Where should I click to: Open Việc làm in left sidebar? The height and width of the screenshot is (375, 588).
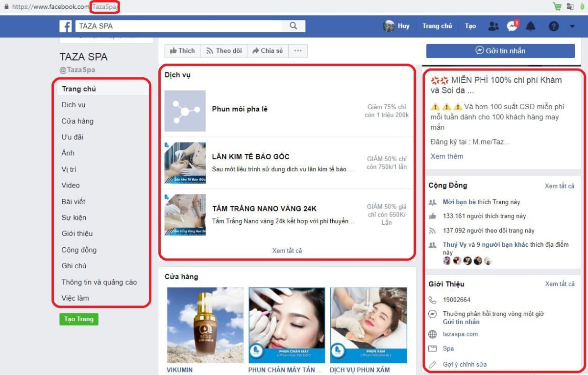(x=75, y=298)
